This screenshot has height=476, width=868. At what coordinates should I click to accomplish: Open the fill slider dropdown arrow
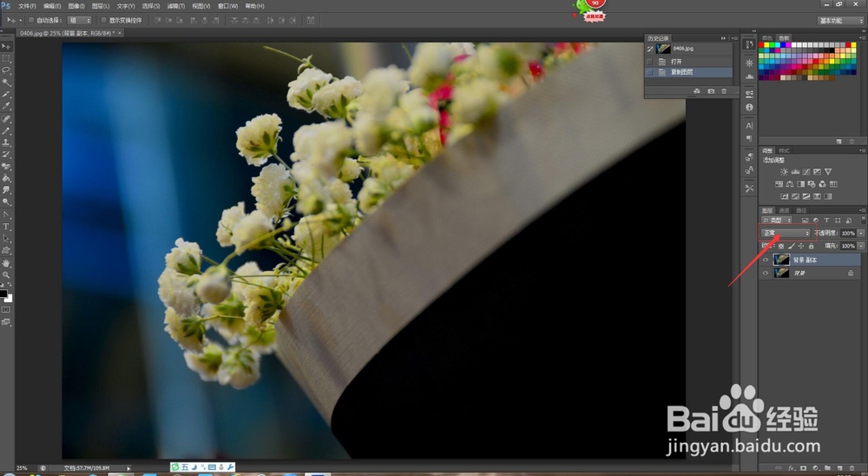[x=861, y=246]
